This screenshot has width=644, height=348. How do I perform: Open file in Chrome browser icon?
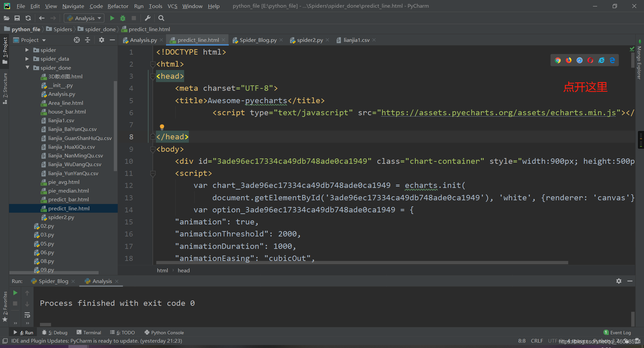[x=558, y=60]
